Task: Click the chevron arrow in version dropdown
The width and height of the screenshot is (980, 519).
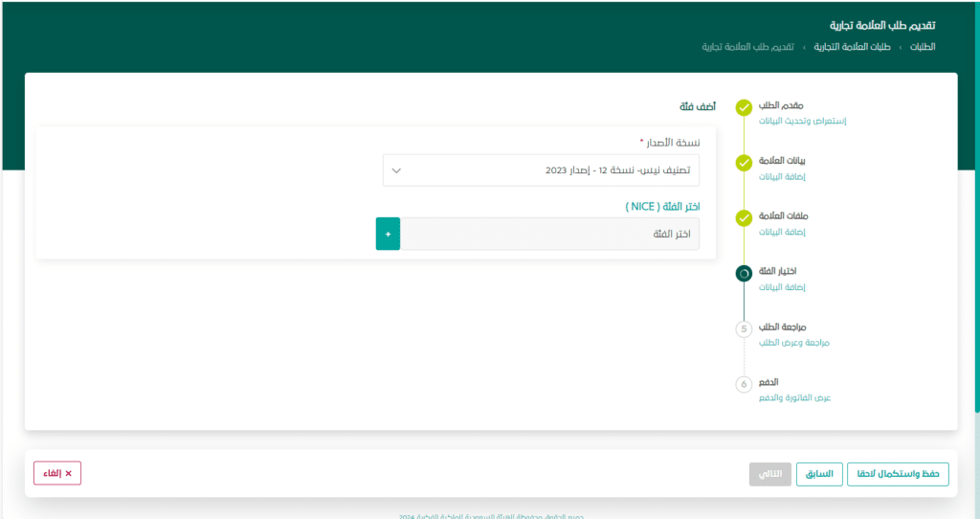Action: coord(397,170)
